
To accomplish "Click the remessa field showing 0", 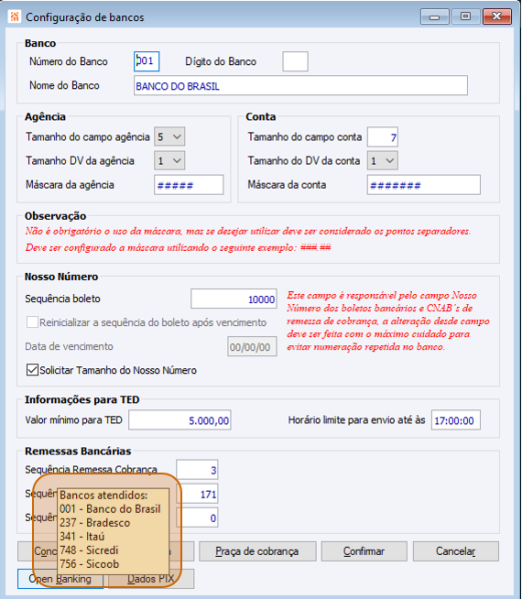I will (x=197, y=518).
